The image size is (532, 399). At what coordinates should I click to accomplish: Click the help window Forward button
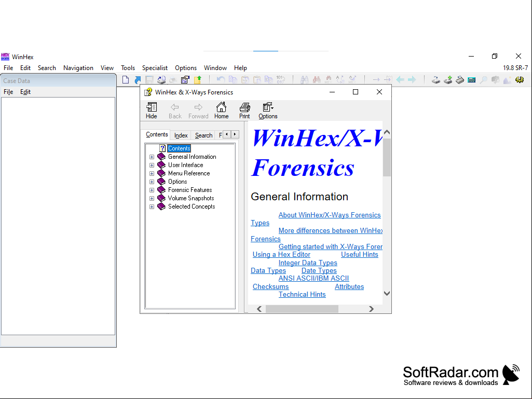(198, 111)
